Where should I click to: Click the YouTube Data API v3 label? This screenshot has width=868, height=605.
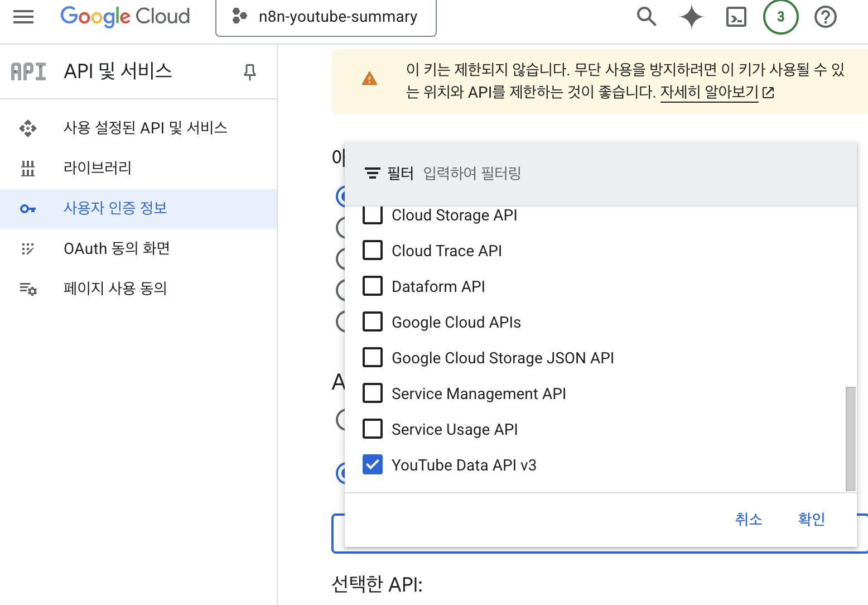pos(464,465)
